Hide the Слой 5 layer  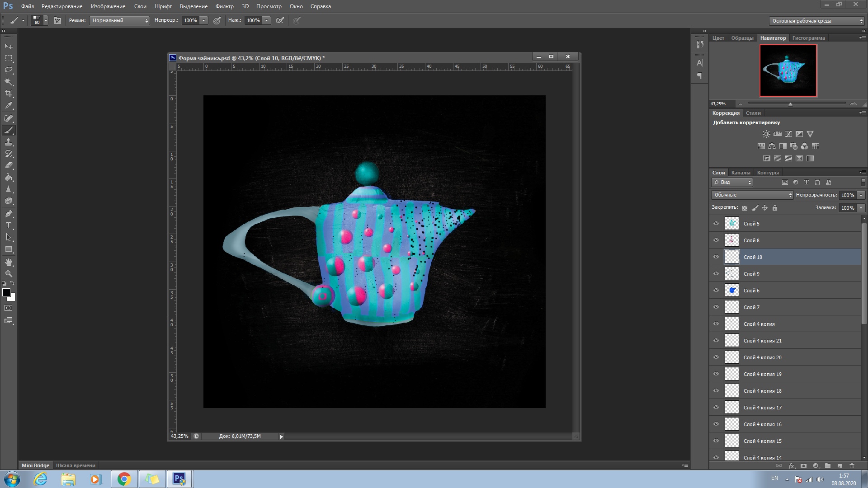click(x=716, y=224)
